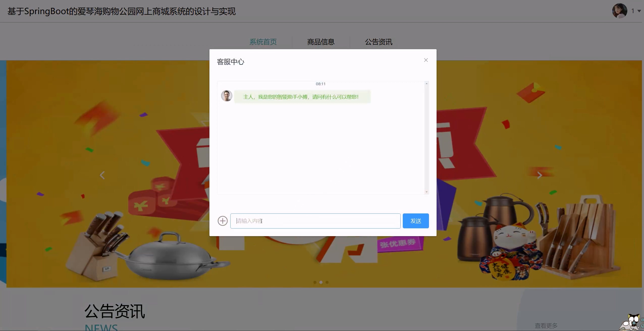Image resolution: width=644 pixels, height=331 pixels.
Task: Focus the 请输入内容 message field
Action: 315,221
